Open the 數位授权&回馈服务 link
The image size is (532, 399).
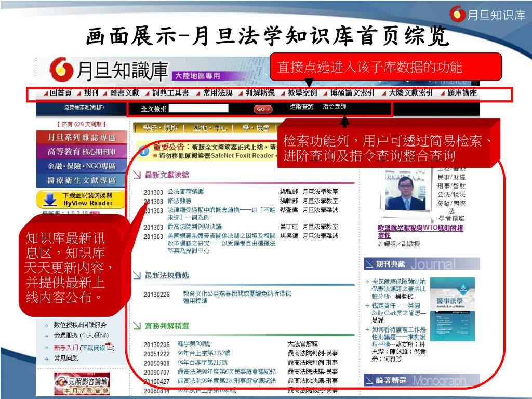(x=80, y=325)
